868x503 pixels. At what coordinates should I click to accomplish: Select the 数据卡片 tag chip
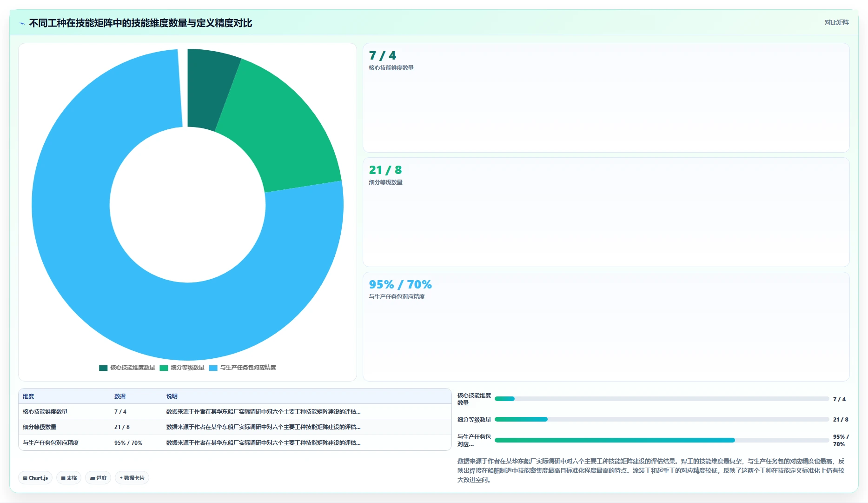coord(132,478)
